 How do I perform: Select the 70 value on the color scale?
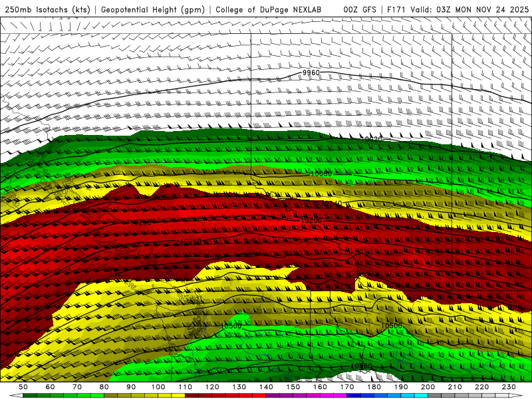(x=77, y=387)
